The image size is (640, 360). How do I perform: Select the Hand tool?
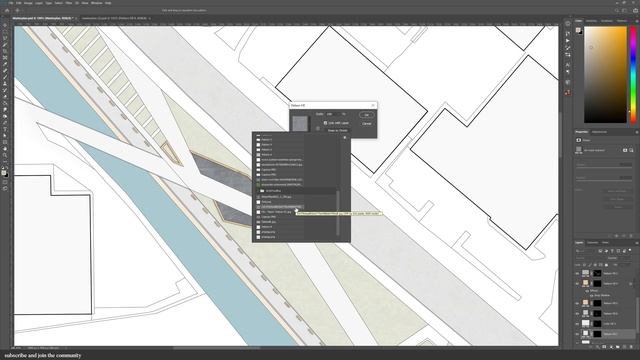[5, 149]
